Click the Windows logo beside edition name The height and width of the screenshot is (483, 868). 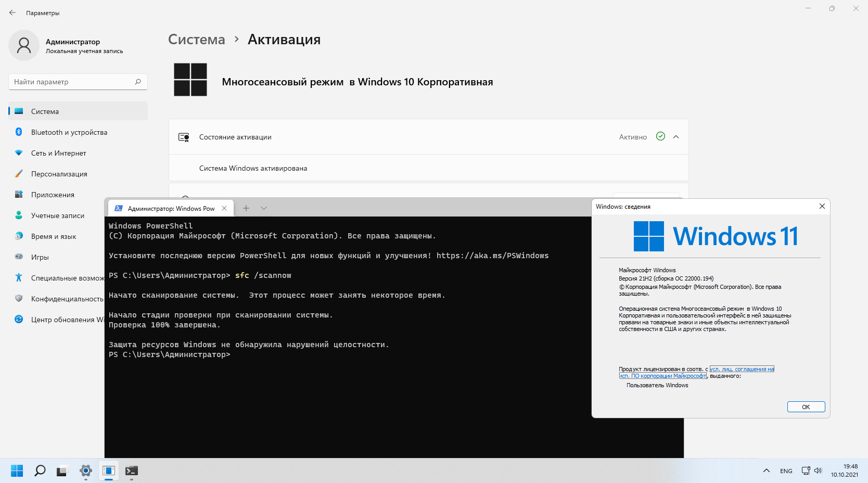190,80
